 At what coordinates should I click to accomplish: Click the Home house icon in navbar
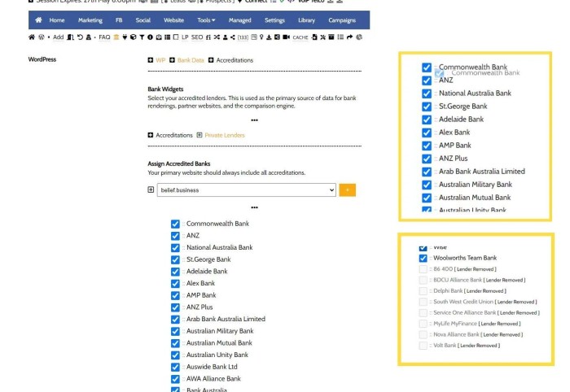click(x=38, y=20)
